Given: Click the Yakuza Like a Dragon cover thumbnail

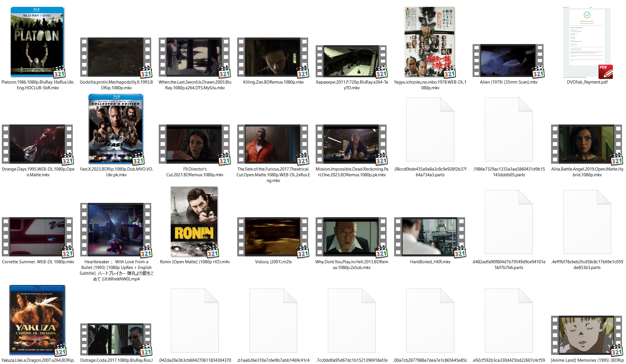Looking at the screenshot, I should [x=38, y=320].
